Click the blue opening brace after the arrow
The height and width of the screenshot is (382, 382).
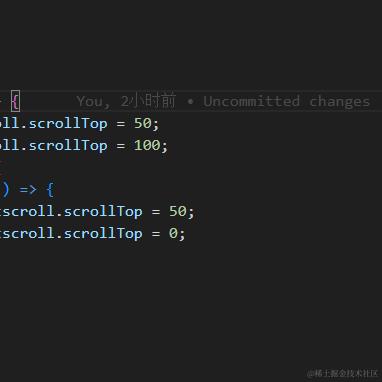coord(50,190)
